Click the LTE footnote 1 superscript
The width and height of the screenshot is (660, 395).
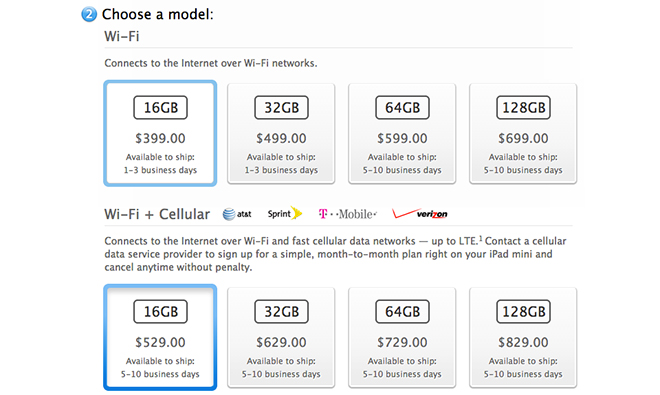tap(481, 238)
